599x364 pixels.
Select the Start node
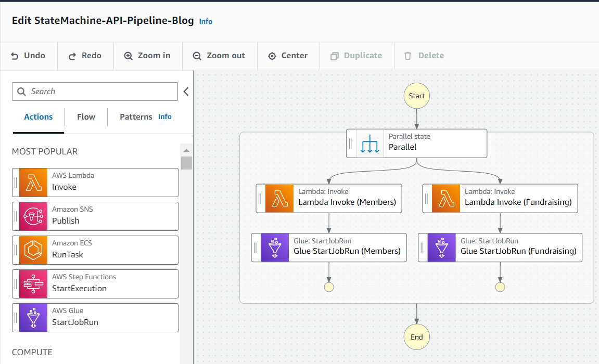(417, 96)
